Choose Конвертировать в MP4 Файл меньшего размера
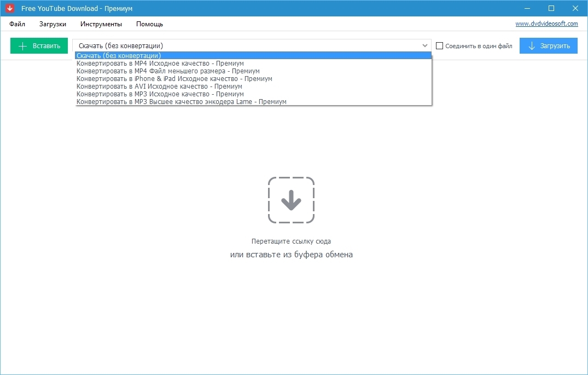Viewport: 588px width, 375px height. 253,71
